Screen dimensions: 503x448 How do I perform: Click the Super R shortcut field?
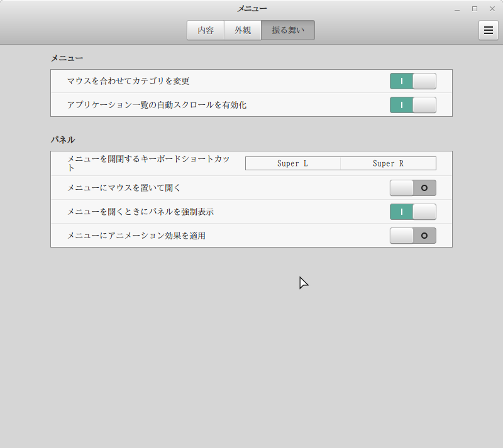pos(388,163)
